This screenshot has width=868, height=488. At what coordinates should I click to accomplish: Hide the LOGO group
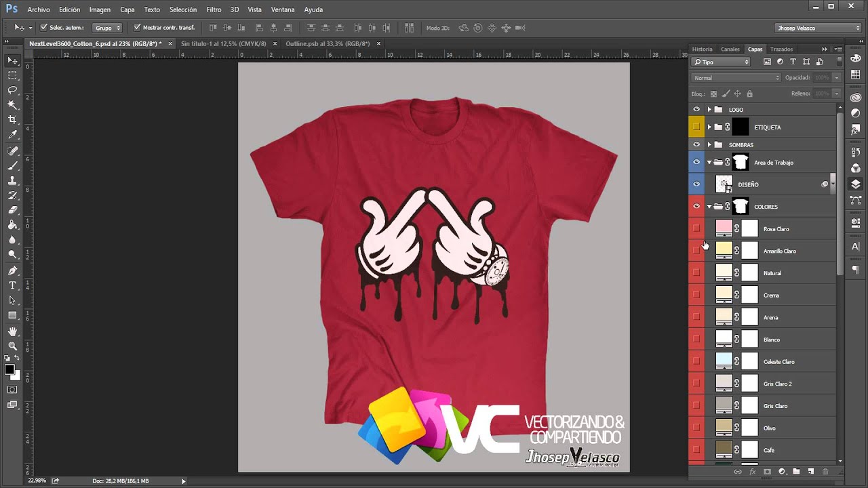click(x=696, y=109)
